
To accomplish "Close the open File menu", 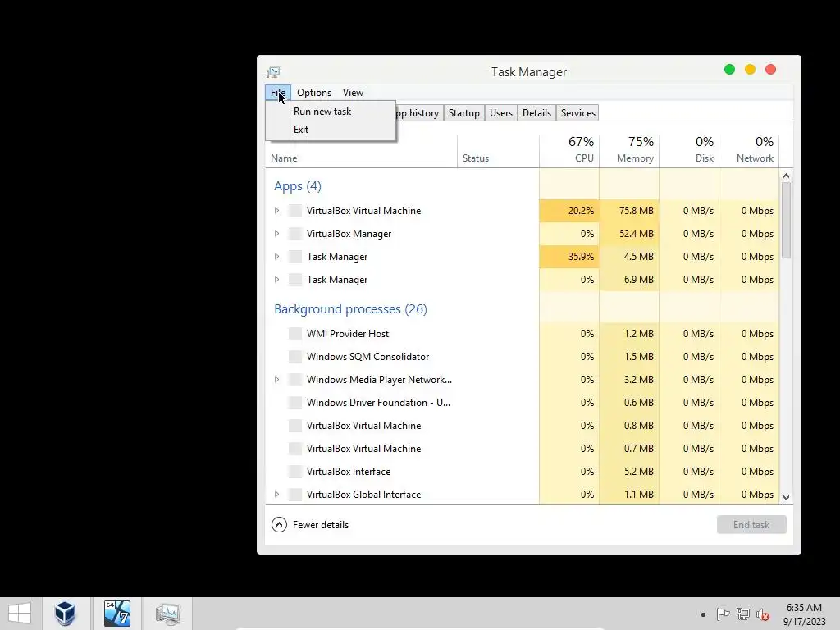I will 278,93.
